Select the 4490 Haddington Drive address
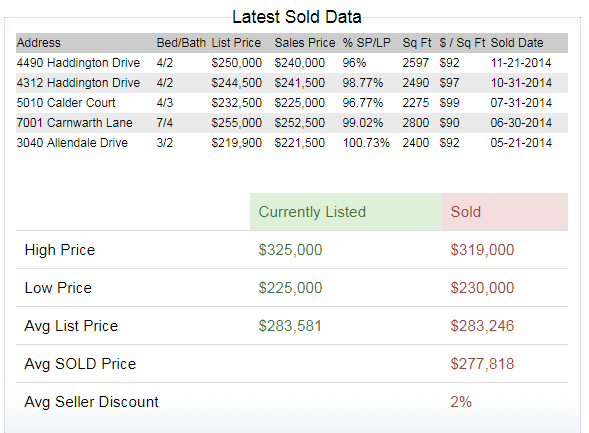The image size is (589, 433). (x=78, y=63)
